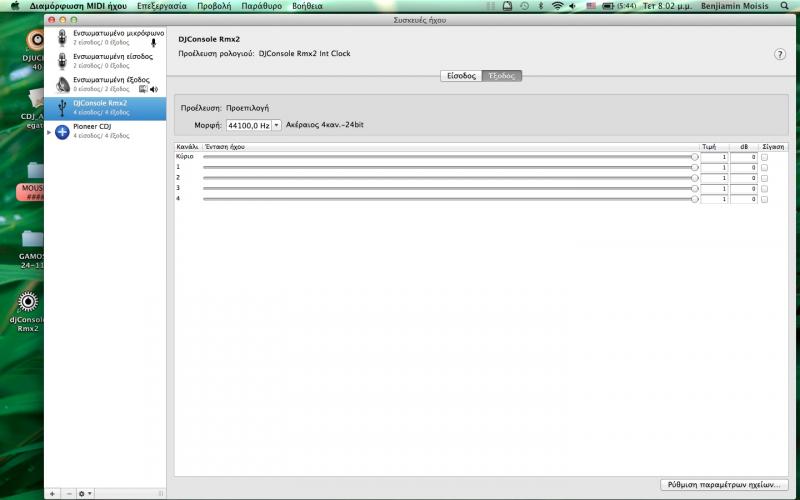The width and height of the screenshot is (800, 500).
Task: Open the gear action menu dropdown
Action: (87, 493)
